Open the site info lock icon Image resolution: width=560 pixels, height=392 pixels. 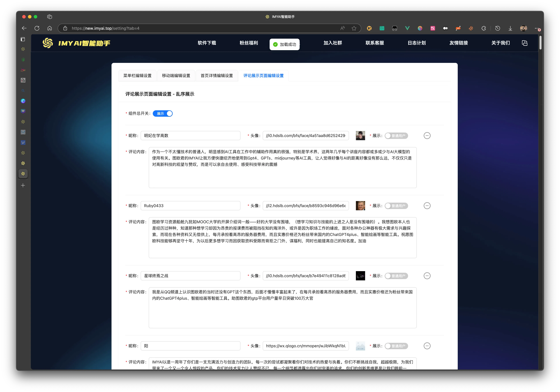coord(65,28)
